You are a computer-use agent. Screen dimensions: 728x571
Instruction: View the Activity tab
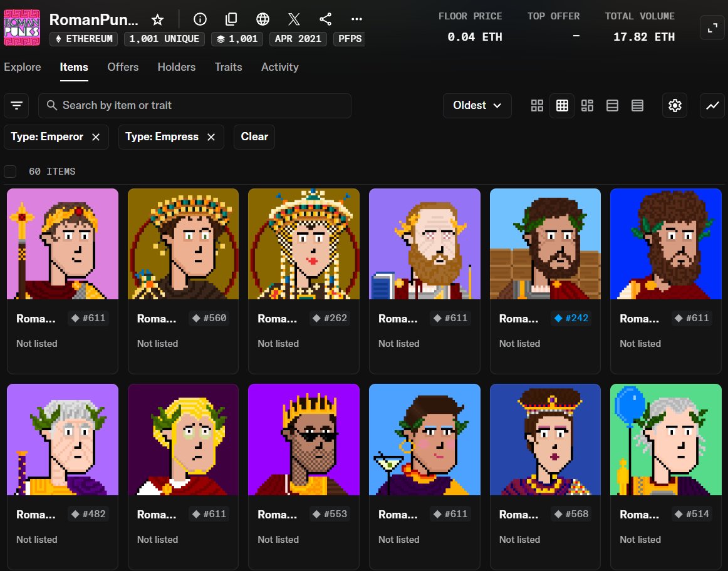(279, 67)
